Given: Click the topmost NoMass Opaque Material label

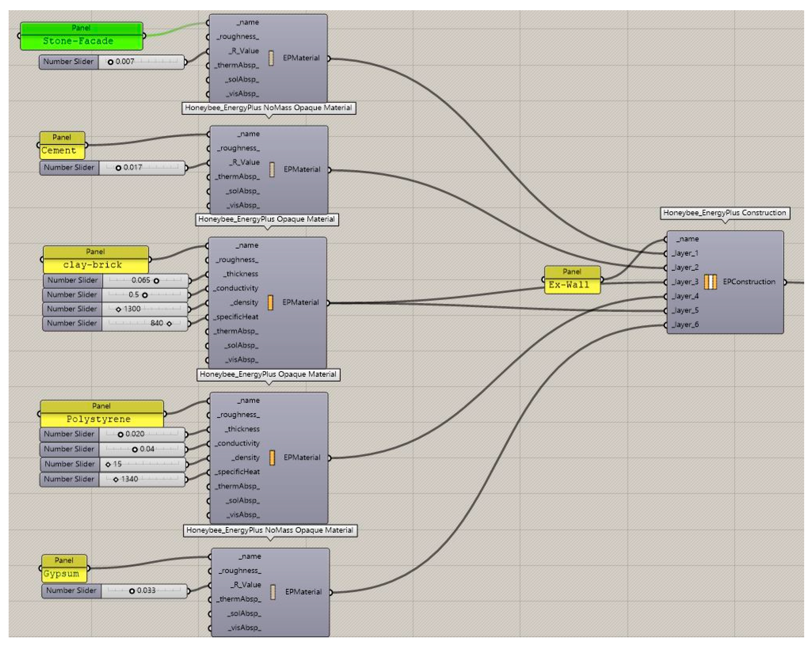Looking at the screenshot, I should click(268, 108).
